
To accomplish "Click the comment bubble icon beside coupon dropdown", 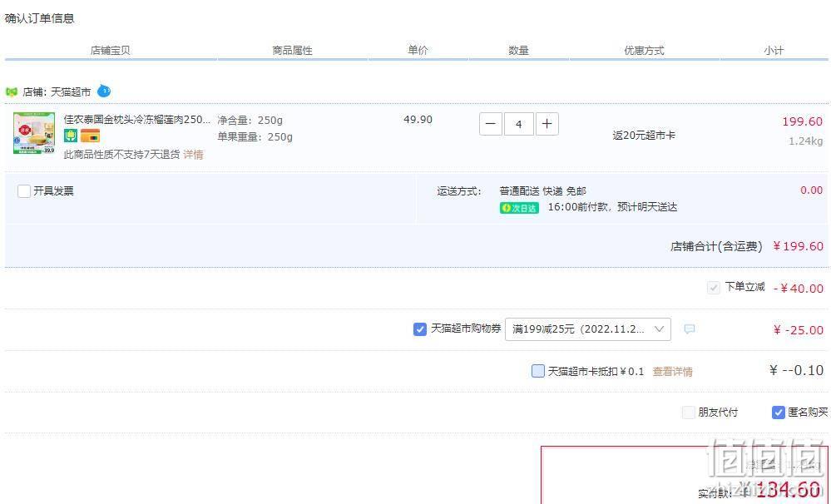I will 689,329.
